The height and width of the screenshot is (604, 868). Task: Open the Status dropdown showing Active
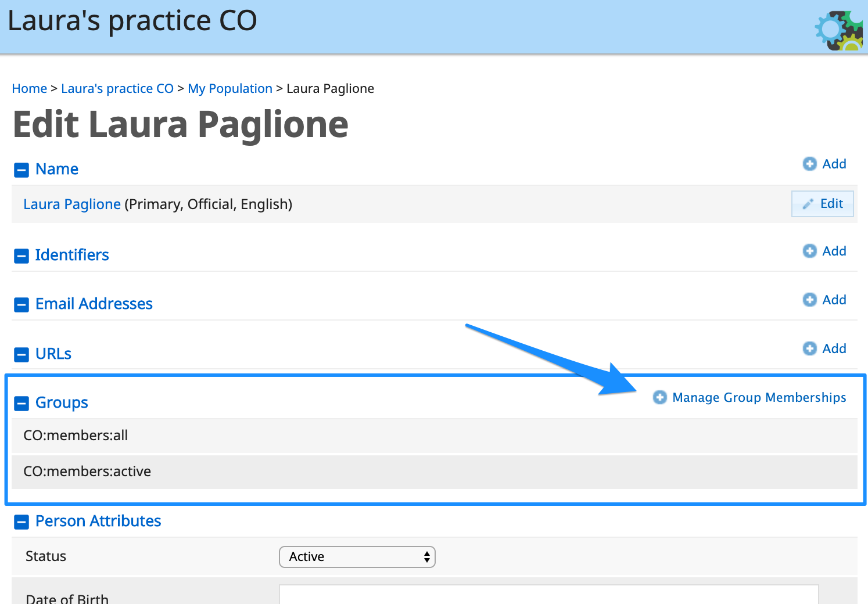tap(357, 557)
